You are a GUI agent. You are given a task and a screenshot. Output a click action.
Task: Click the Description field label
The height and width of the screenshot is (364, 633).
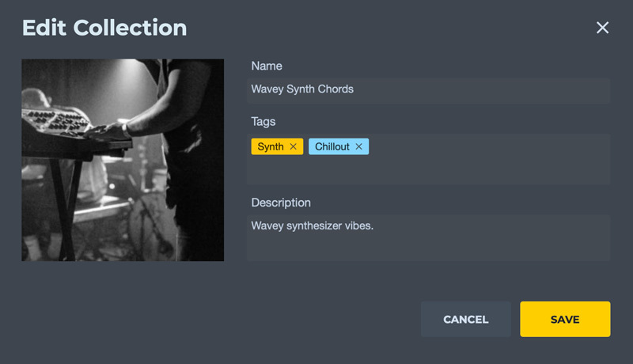281,203
